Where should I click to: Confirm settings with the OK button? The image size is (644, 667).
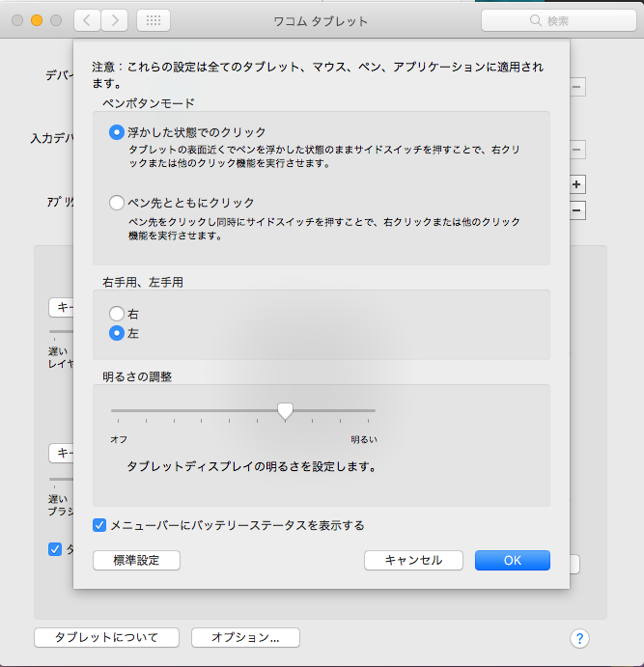[x=512, y=560]
